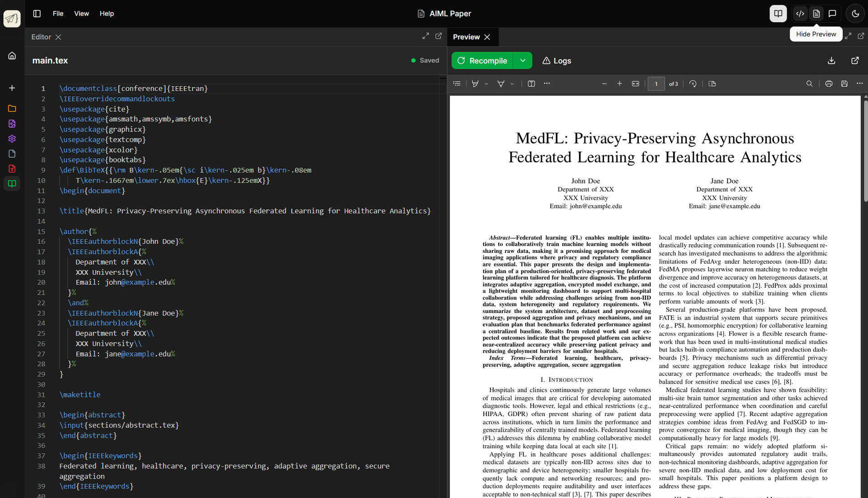Open the View menu

tap(81, 14)
